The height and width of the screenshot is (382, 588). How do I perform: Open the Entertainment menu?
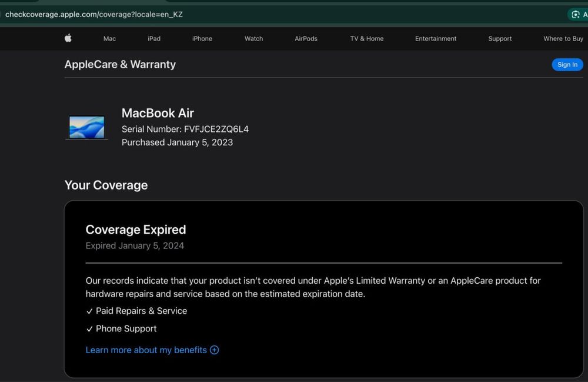[436, 39]
